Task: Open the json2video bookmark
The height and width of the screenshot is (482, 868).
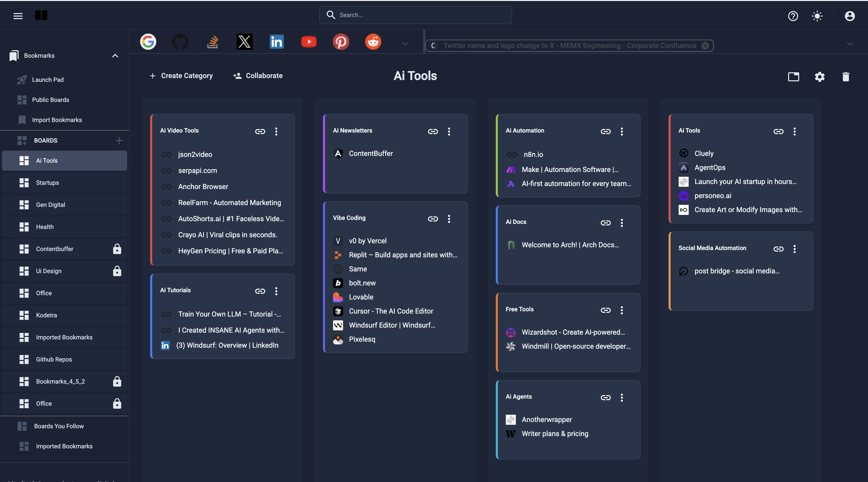Action: point(195,155)
